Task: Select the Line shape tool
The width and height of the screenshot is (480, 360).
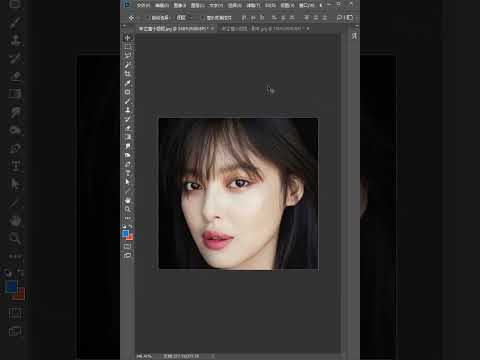Action: click(x=127, y=191)
